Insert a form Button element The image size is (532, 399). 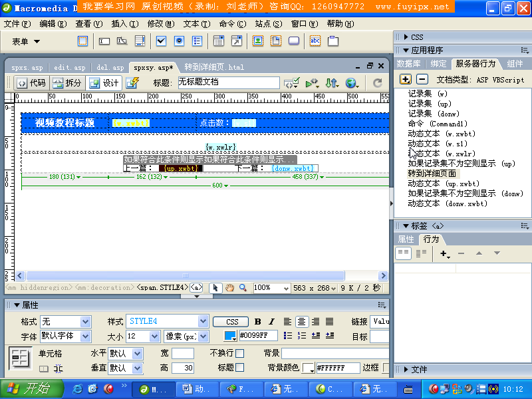click(x=294, y=41)
